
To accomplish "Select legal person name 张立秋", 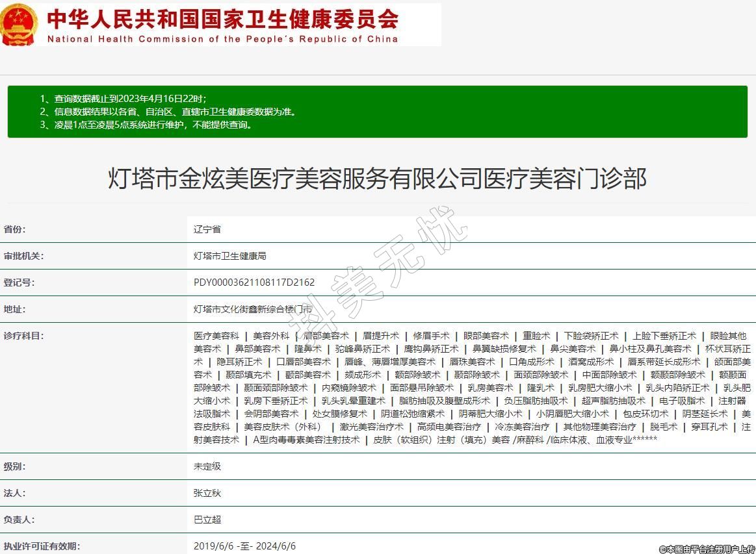I will [207, 493].
